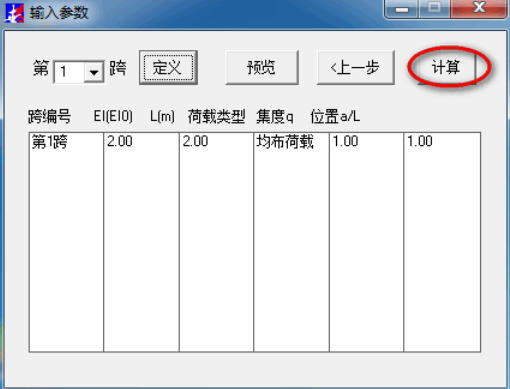Screen dimensions: 510x389
Task: Click the app icon in title bar
Action: pos(15,13)
